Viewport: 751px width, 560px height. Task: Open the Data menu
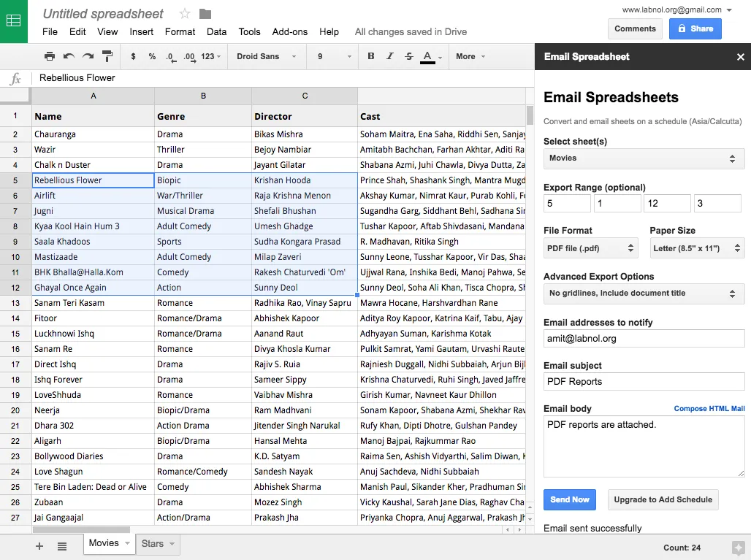click(216, 32)
